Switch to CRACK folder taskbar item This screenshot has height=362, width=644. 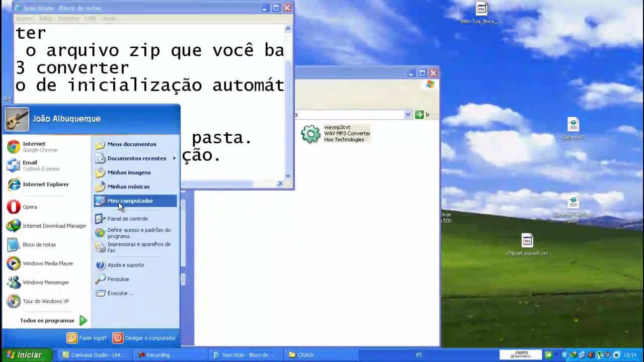[x=321, y=355]
